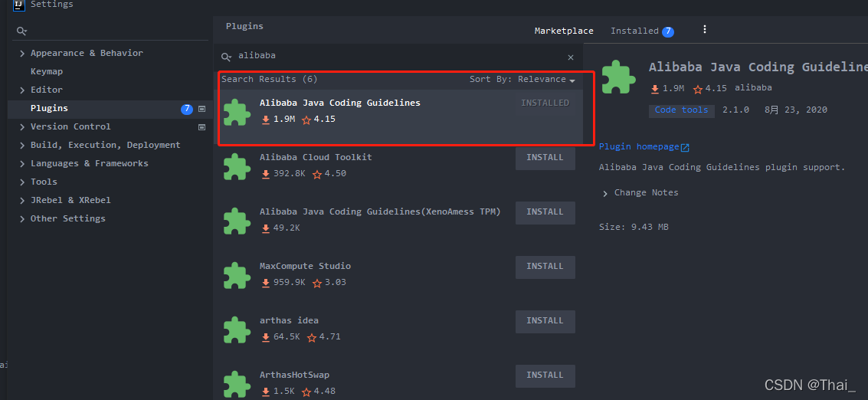Click the MaxCompute Studio plugin icon

[237, 274]
